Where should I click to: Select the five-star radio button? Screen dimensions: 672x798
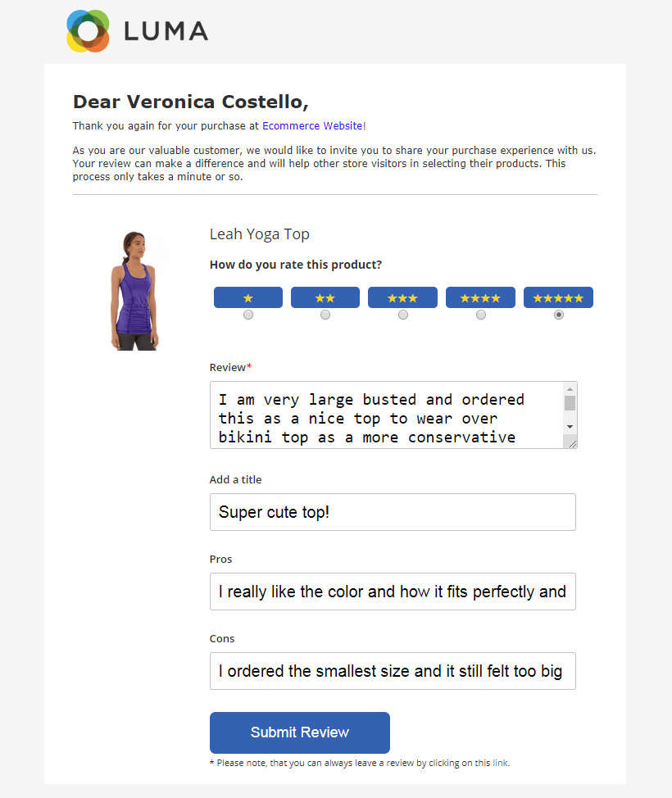point(558,314)
